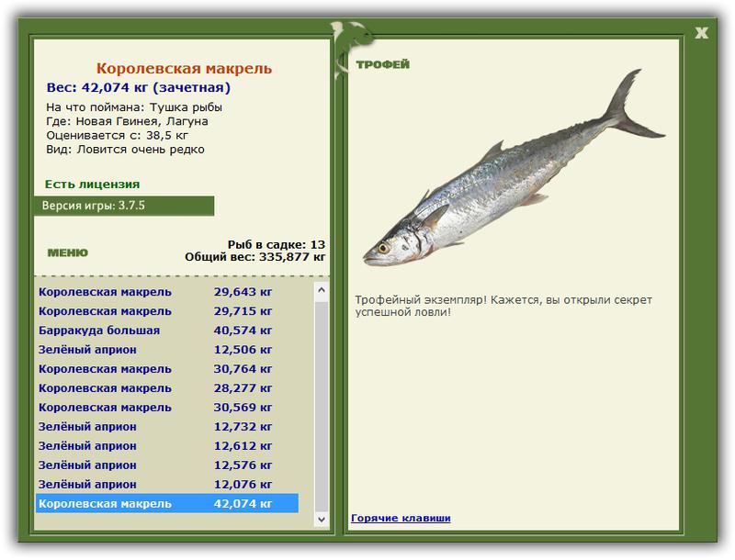
Task: Click Где: Новая Гвинея, Лагуна line
Action: coord(127,121)
